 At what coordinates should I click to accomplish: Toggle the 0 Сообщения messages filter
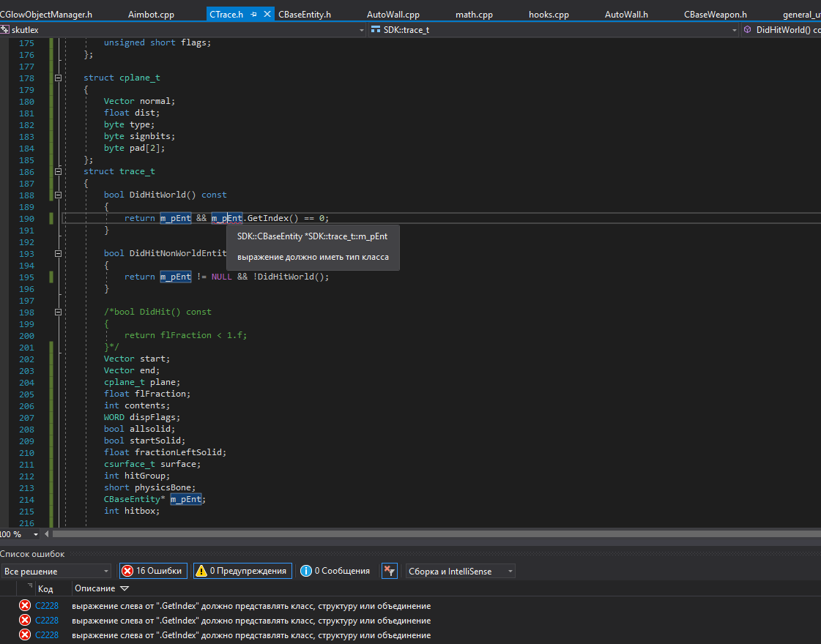point(335,571)
